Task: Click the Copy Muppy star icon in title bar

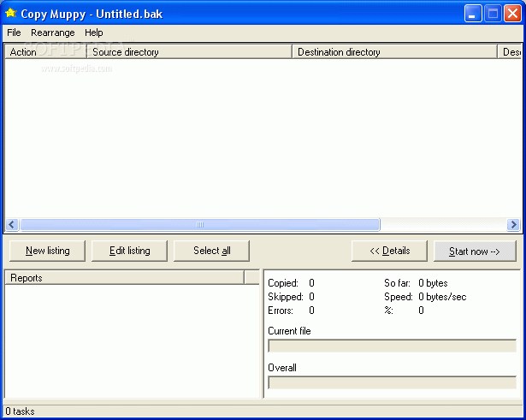Action: (x=11, y=14)
